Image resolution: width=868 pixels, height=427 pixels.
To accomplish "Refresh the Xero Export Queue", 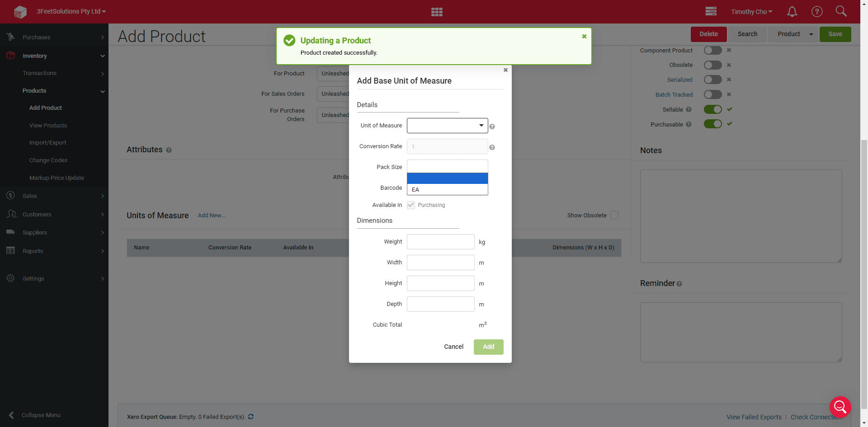I will point(251,417).
